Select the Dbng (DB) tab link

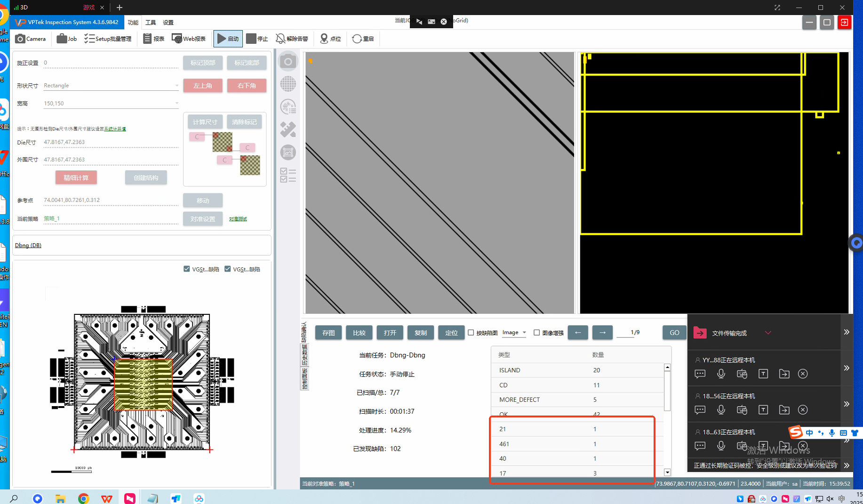point(28,245)
